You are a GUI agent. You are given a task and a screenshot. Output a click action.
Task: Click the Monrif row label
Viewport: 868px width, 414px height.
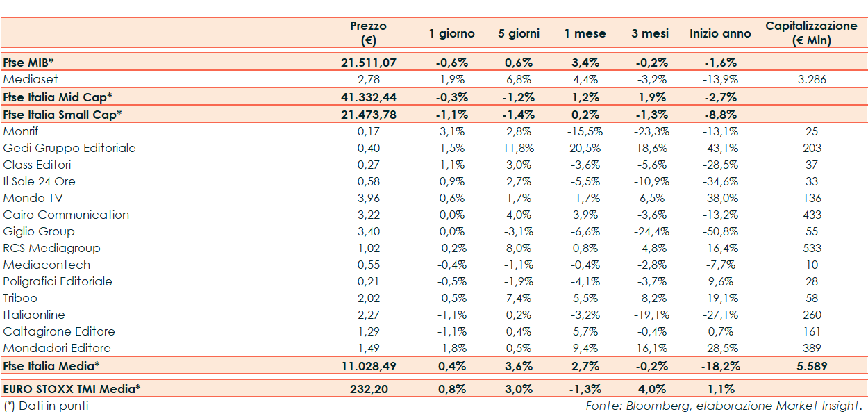[22, 131]
